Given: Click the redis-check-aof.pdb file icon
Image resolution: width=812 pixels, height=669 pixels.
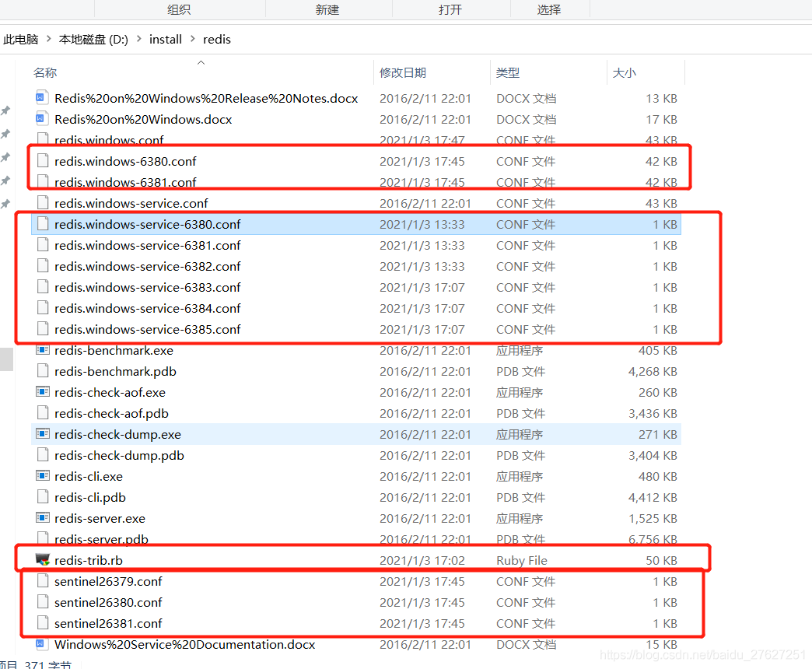Looking at the screenshot, I should pos(43,413).
